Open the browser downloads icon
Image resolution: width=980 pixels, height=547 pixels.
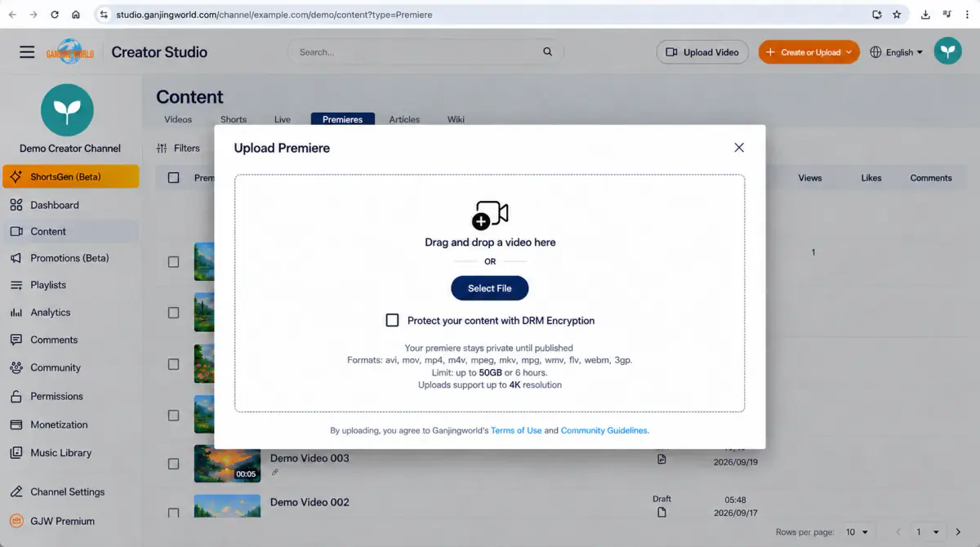tap(925, 15)
